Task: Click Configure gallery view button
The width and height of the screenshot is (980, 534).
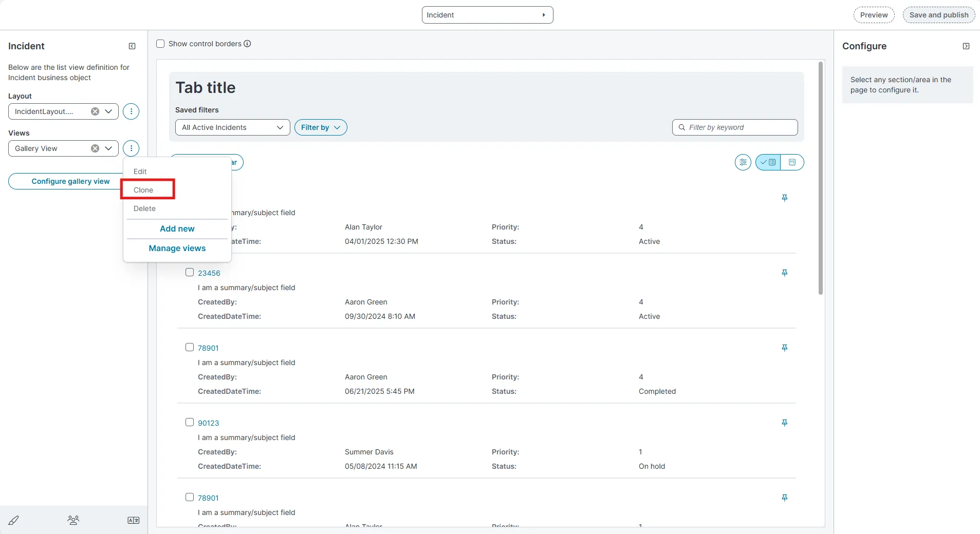Action: pyautogui.click(x=70, y=181)
